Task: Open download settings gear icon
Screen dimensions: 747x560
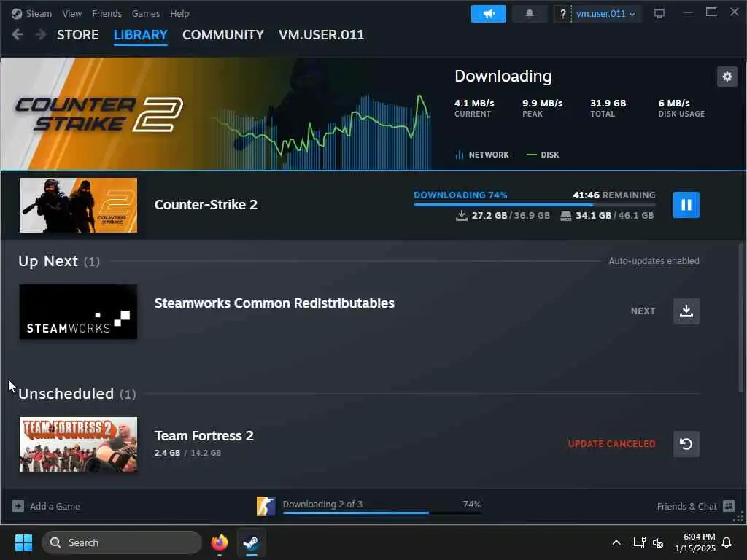Action: tap(727, 77)
